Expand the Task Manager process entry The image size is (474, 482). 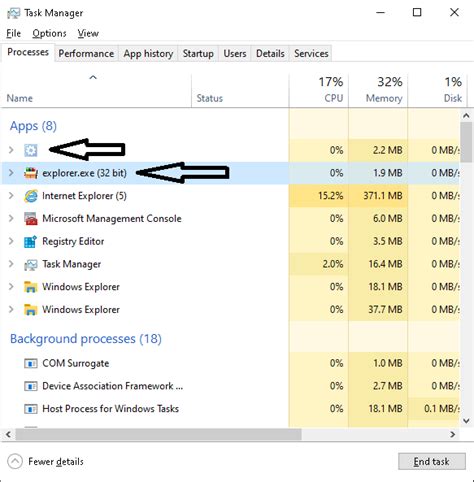click(11, 264)
